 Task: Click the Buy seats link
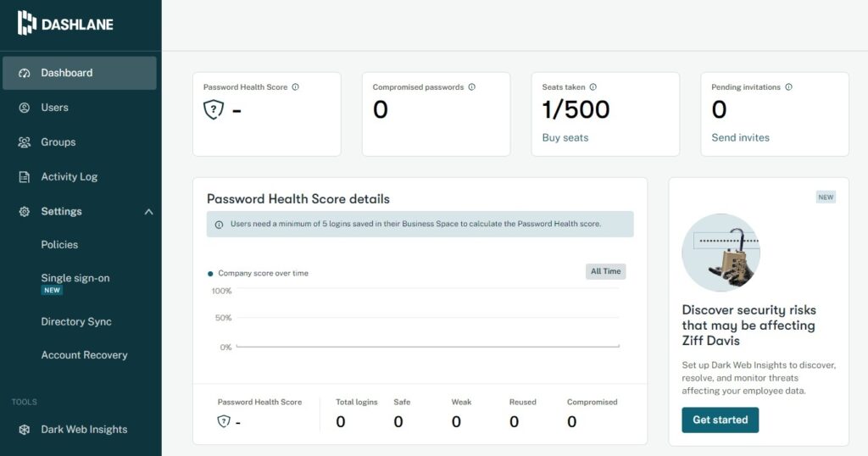pos(565,138)
